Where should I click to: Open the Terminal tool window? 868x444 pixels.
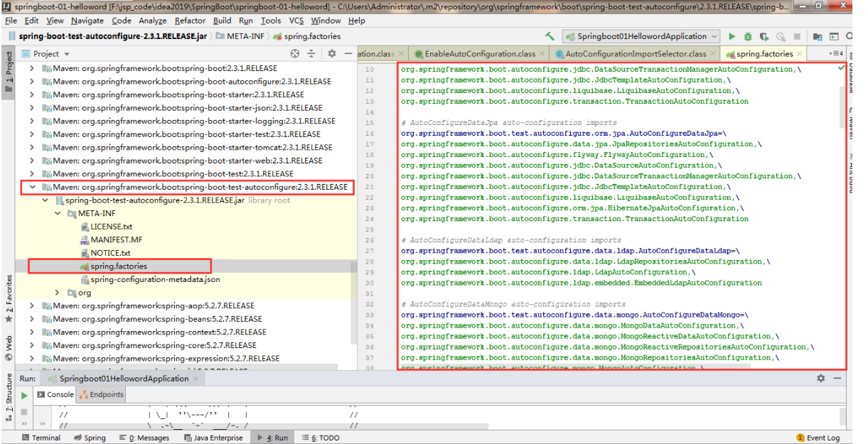[41, 438]
